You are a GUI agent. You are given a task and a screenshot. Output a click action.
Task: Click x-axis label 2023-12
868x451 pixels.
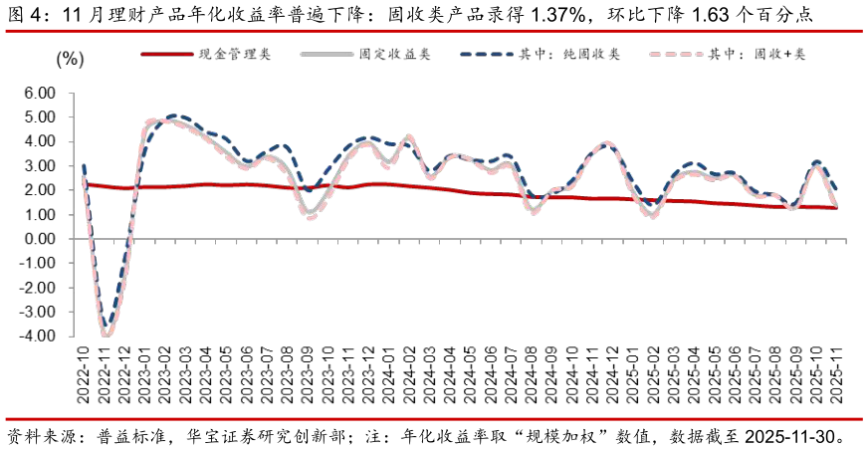coord(369,375)
